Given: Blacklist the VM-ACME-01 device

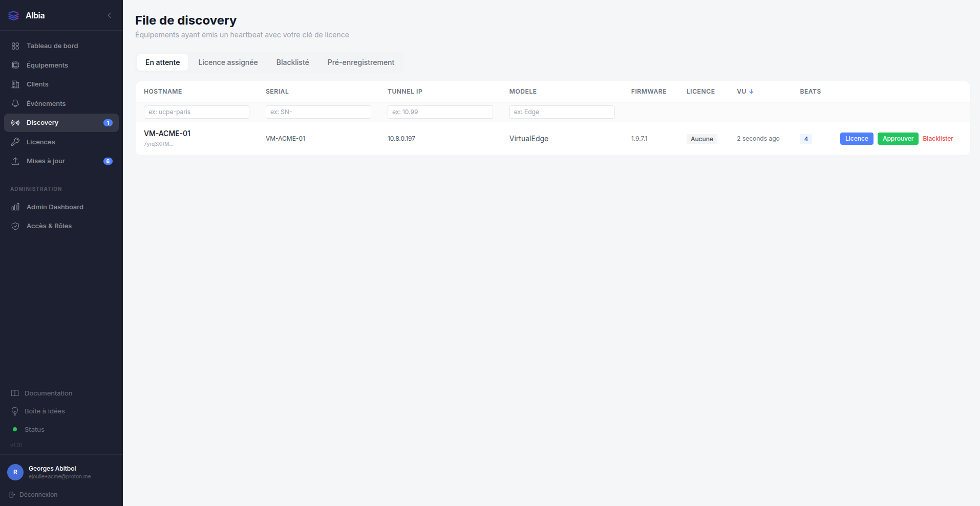Looking at the screenshot, I should pos(938,139).
